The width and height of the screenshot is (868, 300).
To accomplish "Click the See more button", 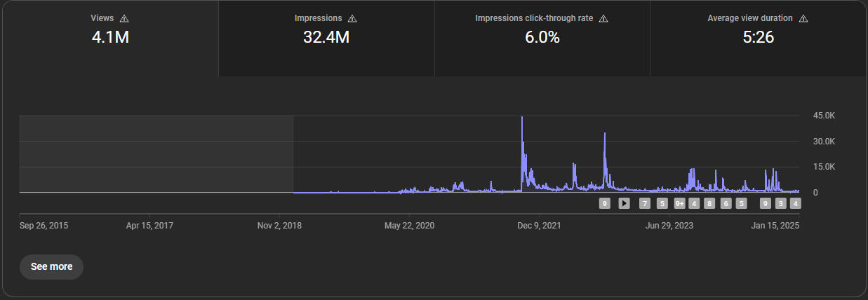I will click(x=51, y=267).
